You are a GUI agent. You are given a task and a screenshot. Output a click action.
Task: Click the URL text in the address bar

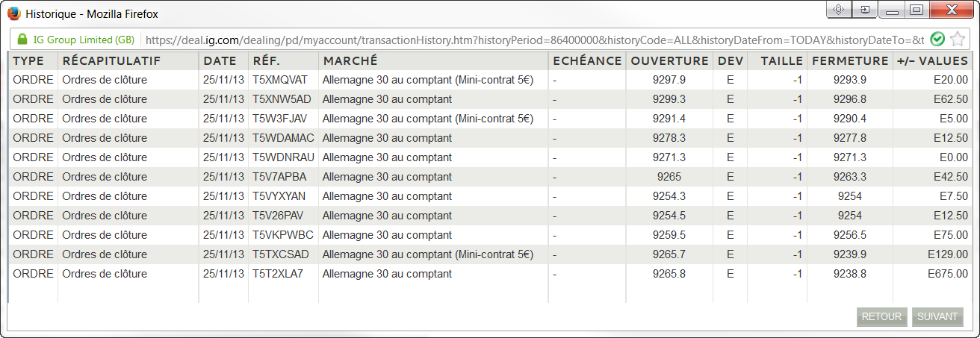[535, 40]
